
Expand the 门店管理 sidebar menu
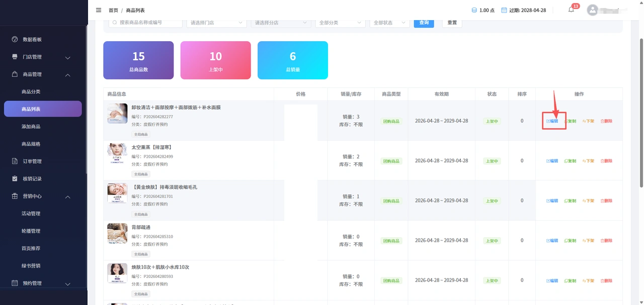43,57
